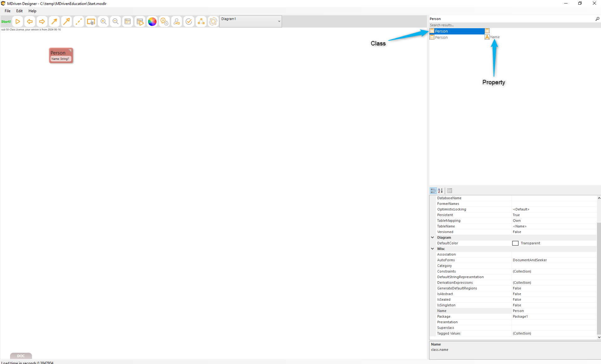Click the DOC button at bottom left
This screenshot has height=364, width=601.
[x=21, y=356]
